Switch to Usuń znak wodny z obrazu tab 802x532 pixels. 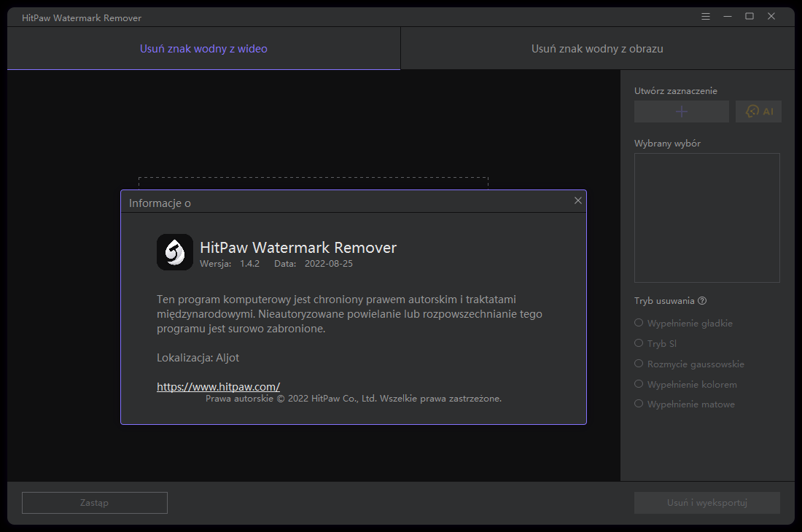(x=597, y=49)
